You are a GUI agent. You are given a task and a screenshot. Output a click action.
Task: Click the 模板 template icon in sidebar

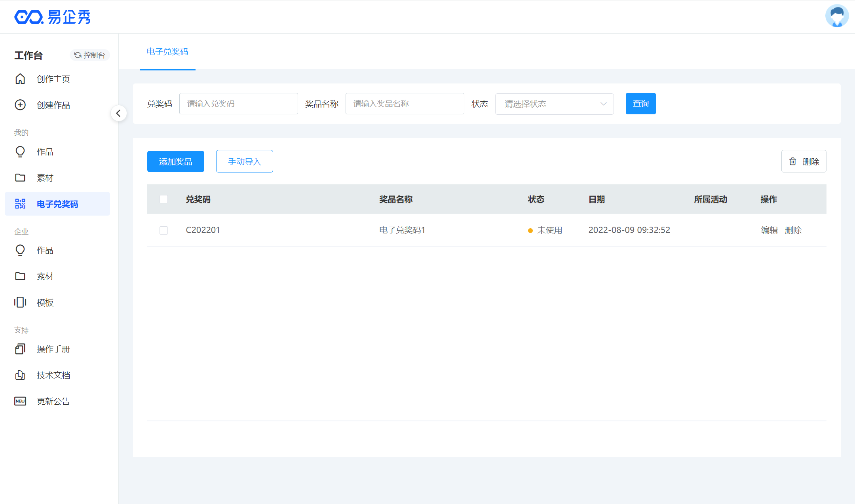tap(20, 302)
